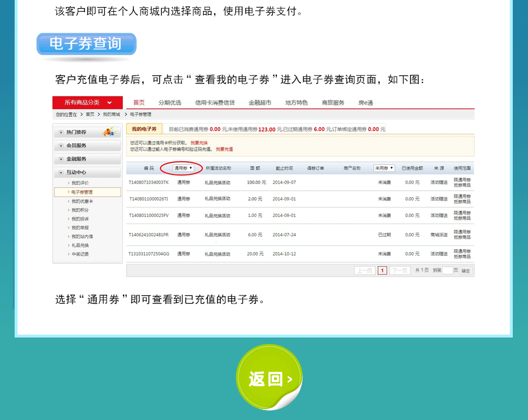Open the 分期优选 navigation tab
The width and height of the screenshot is (528, 420).
169,103
